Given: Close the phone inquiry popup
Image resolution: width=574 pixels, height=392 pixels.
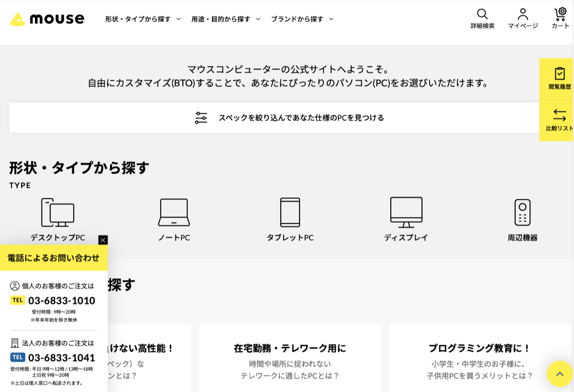Looking at the screenshot, I should [x=103, y=240].
